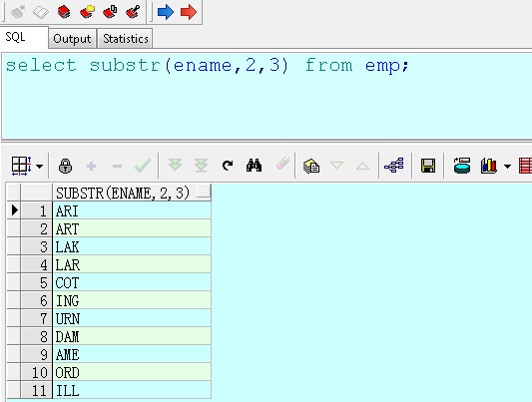Screen dimensions: 532x402
Task: Open the grid view mode dropdown arrow
Action: [x=39, y=167]
